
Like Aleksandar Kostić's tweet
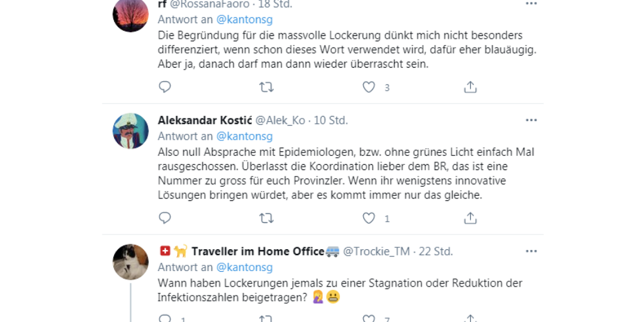(368, 218)
